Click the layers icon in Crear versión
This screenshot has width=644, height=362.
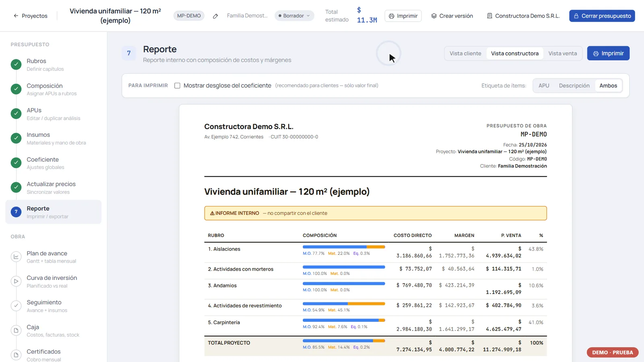[x=434, y=16]
